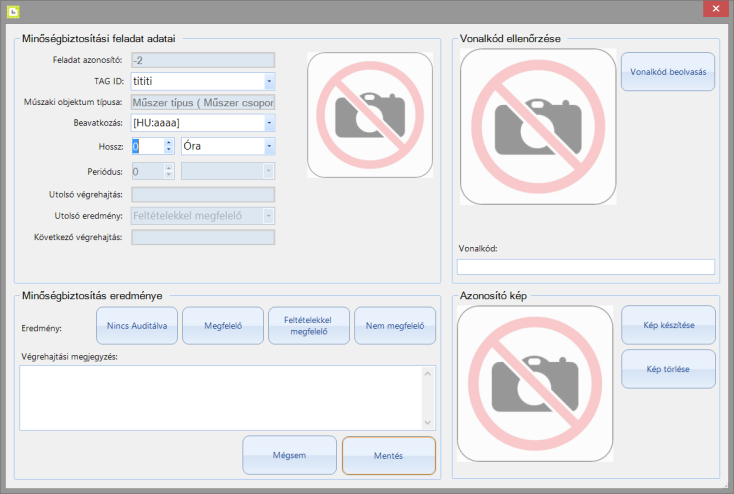Screen dimensions: 734x494
Task: Click the TAG ID value tititi
Action: [143, 81]
